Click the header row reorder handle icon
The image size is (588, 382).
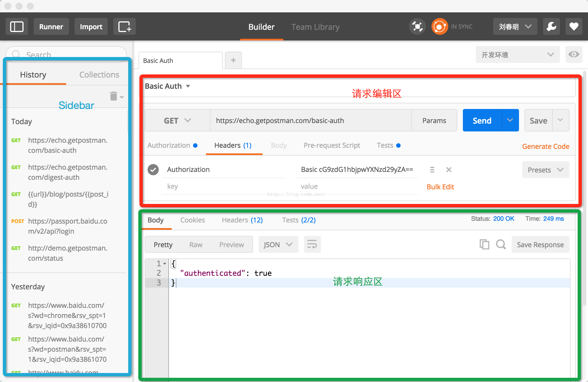[x=432, y=170]
